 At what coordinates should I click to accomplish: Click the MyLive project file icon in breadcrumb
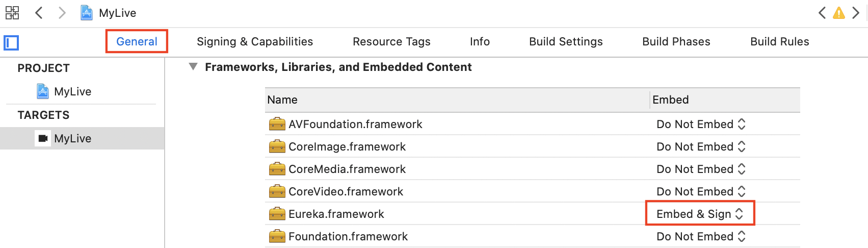click(x=87, y=13)
